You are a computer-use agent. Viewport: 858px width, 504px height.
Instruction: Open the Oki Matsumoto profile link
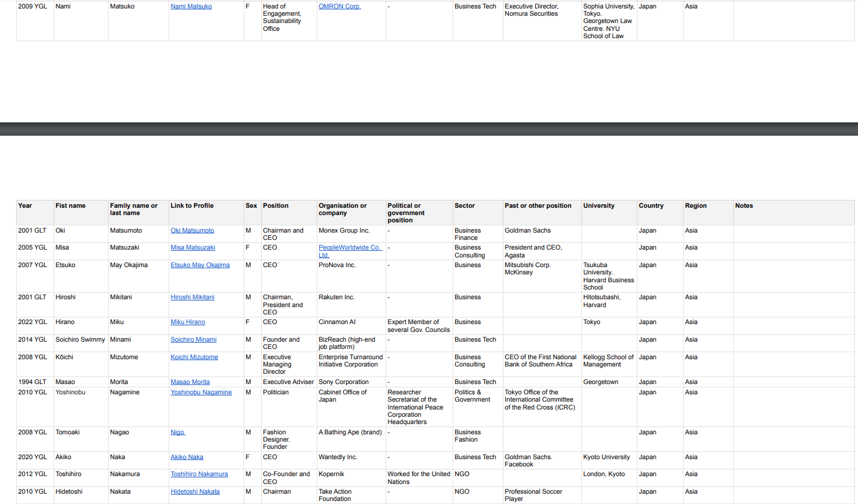click(192, 231)
